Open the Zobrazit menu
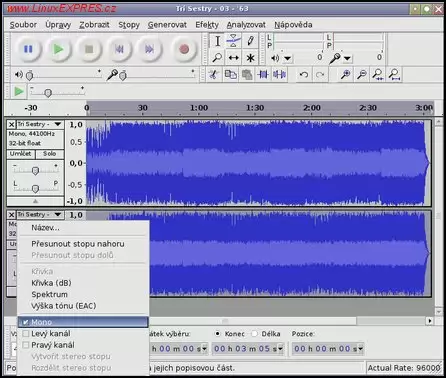 pyautogui.click(x=94, y=25)
